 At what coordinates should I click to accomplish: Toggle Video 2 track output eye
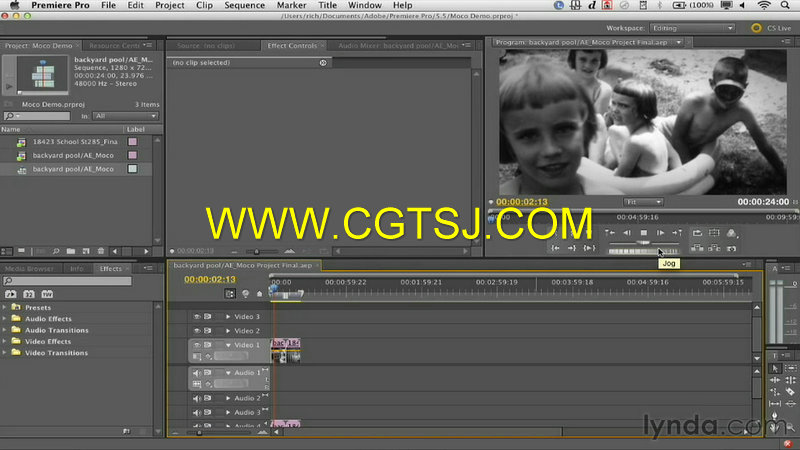(x=197, y=331)
